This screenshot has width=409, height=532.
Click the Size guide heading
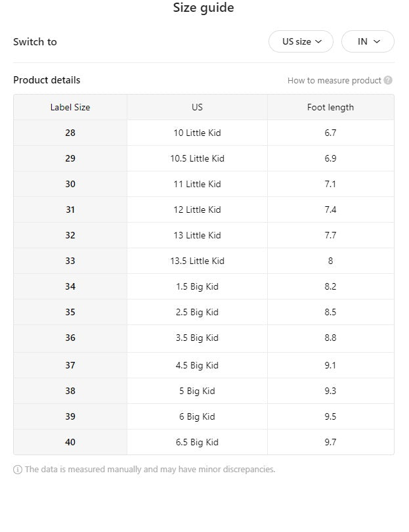pyautogui.click(x=204, y=8)
